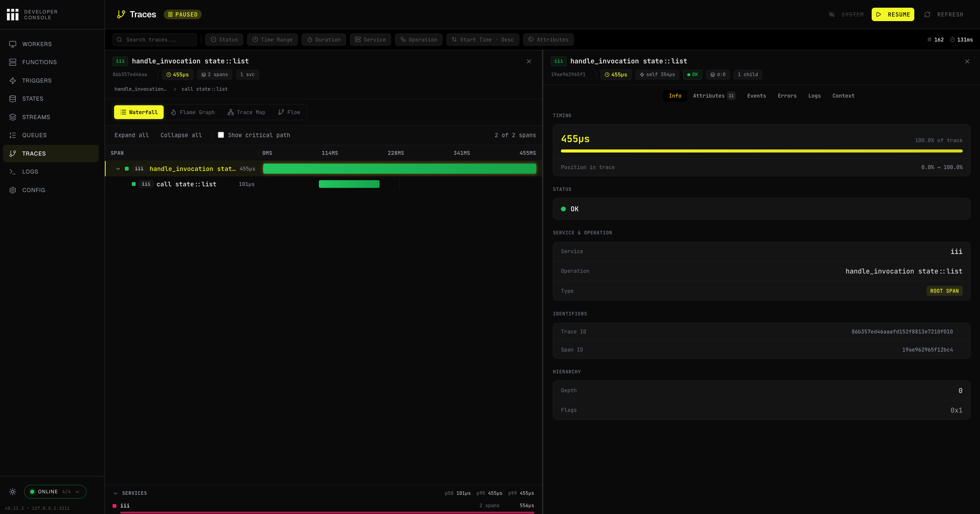
Task: Click the PAUSED status badge
Action: click(x=182, y=15)
